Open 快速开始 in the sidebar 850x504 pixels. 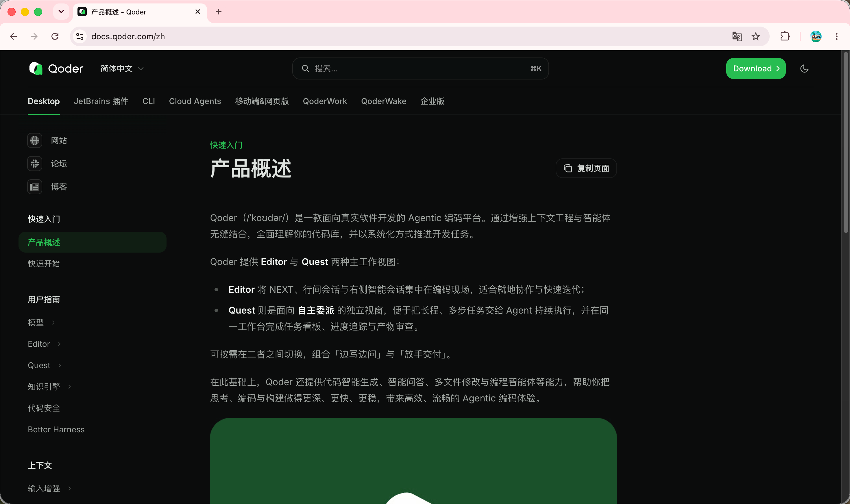[44, 264]
